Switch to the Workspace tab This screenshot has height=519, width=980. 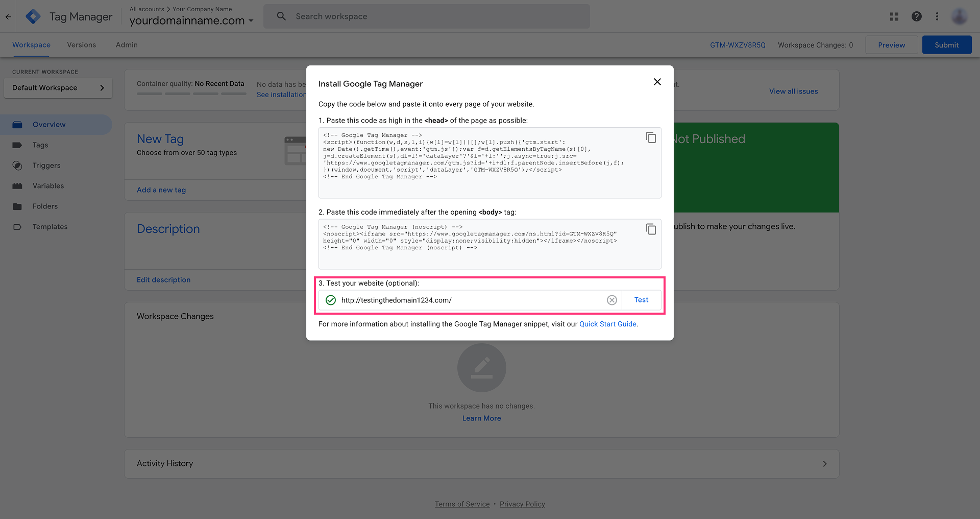31,45
